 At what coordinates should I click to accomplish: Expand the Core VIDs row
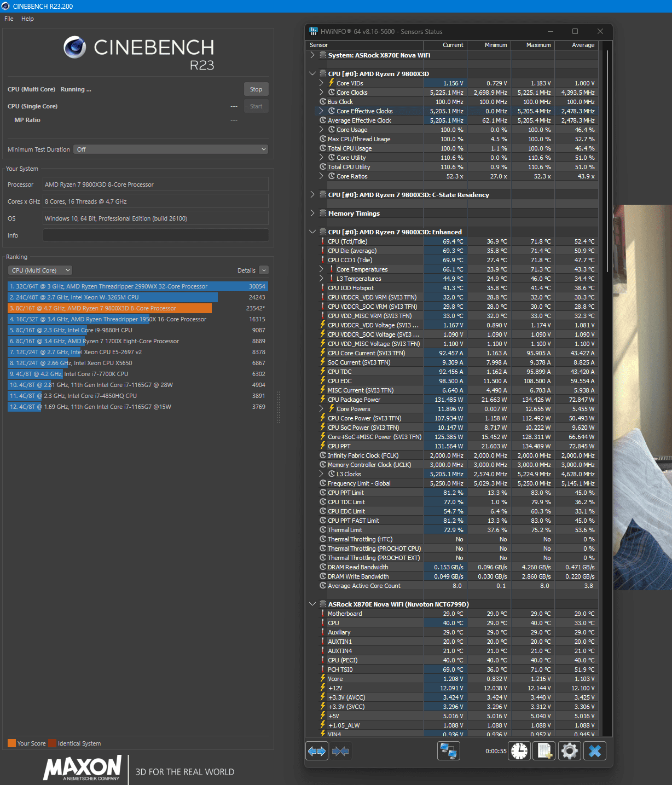click(x=321, y=83)
